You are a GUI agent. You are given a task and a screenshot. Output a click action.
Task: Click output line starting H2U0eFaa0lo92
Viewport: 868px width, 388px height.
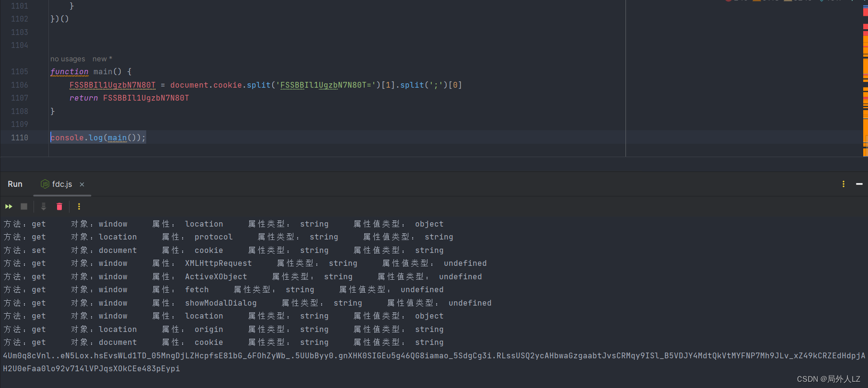tap(92, 369)
